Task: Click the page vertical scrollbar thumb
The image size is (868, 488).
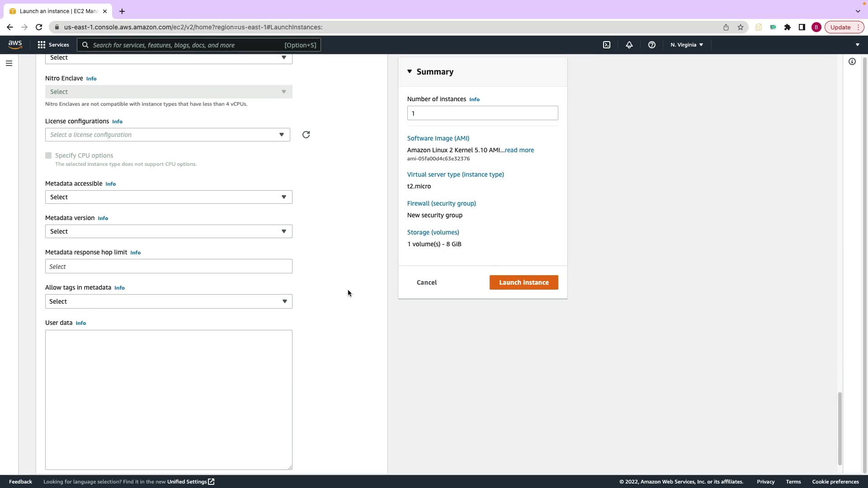Action: 840,428
